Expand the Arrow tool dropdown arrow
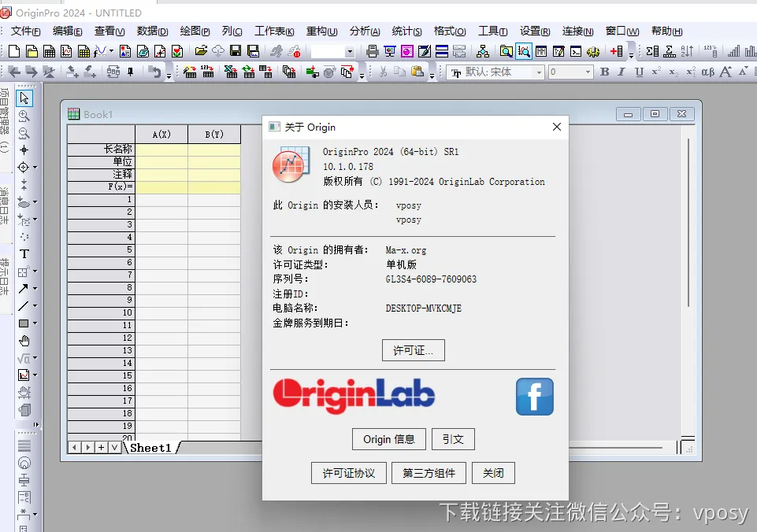Viewport: 757px width, 532px height. 35,288
